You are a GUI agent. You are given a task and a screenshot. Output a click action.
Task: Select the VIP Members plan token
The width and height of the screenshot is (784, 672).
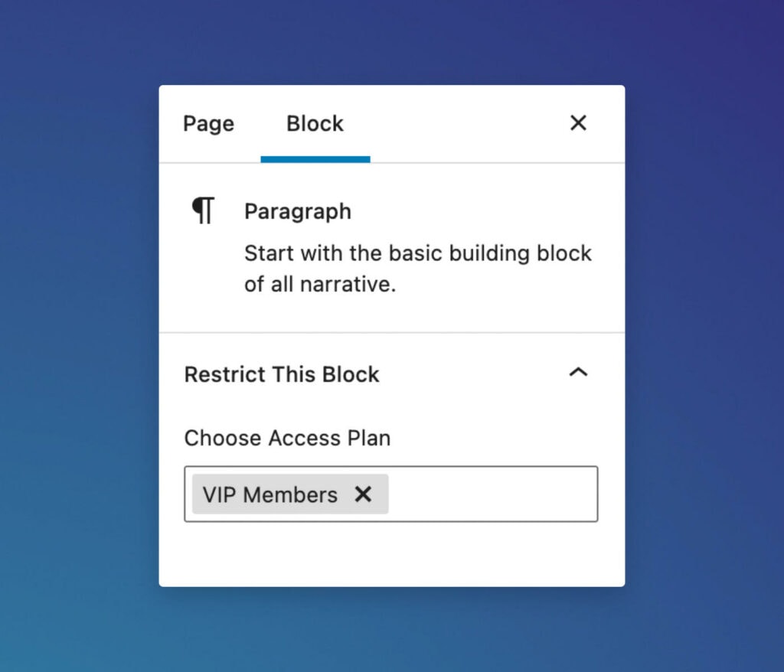(x=268, y=494)
